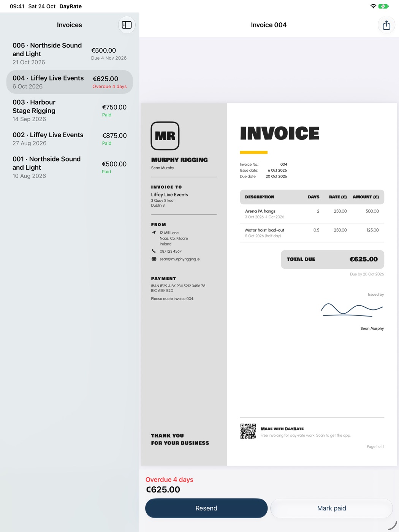Tap the Invoices sidebar title
Viewport: 399px width, 532px height.
[70, 25]
